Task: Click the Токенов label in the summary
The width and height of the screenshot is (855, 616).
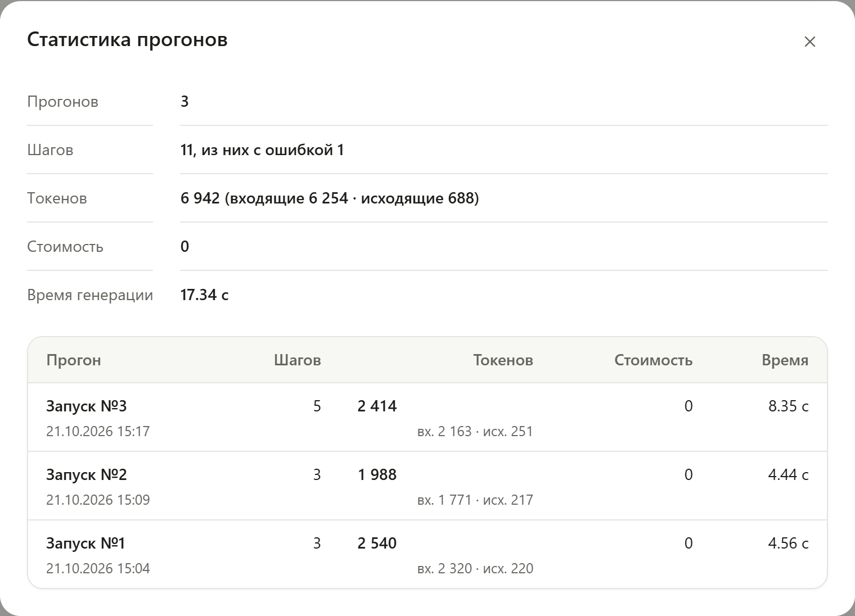Action: [57, 198]
